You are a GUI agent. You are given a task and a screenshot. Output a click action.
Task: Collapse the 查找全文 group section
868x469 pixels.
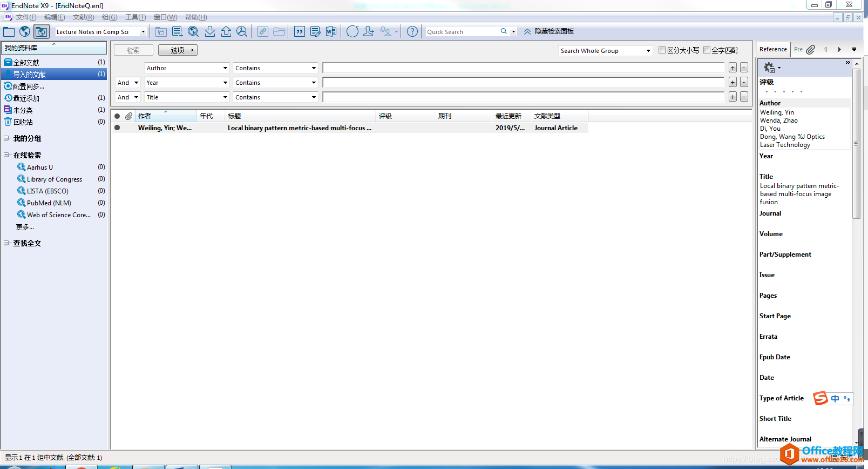coord(6,243)
